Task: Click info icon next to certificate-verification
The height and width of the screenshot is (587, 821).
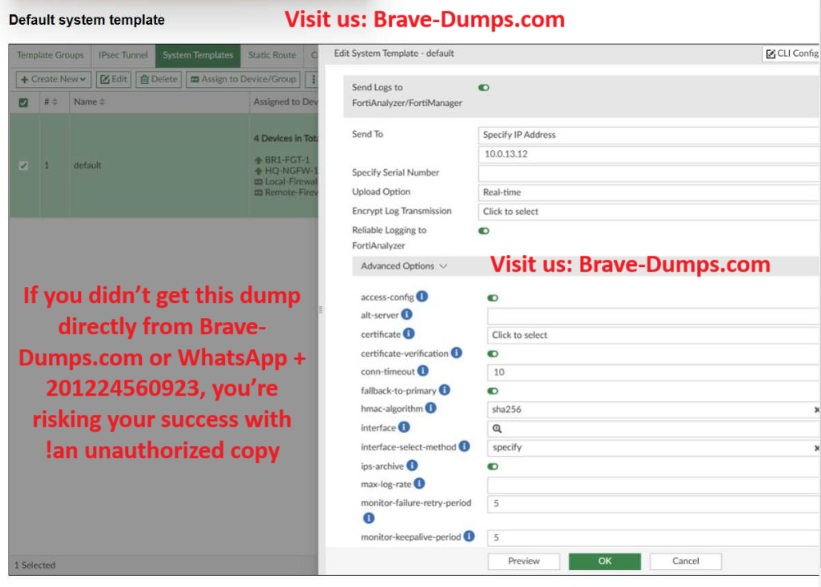Action: pos(456,352)
